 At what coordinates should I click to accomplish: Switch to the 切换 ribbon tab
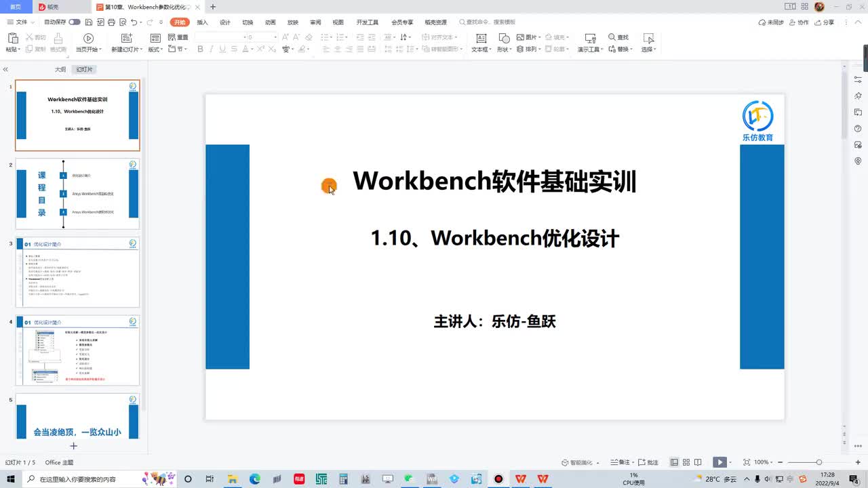coord(248,22)
